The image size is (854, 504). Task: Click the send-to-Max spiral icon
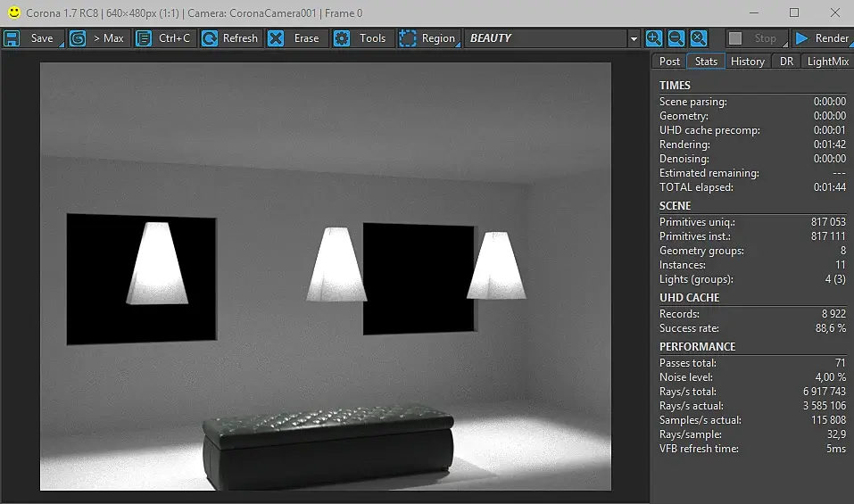78,38
